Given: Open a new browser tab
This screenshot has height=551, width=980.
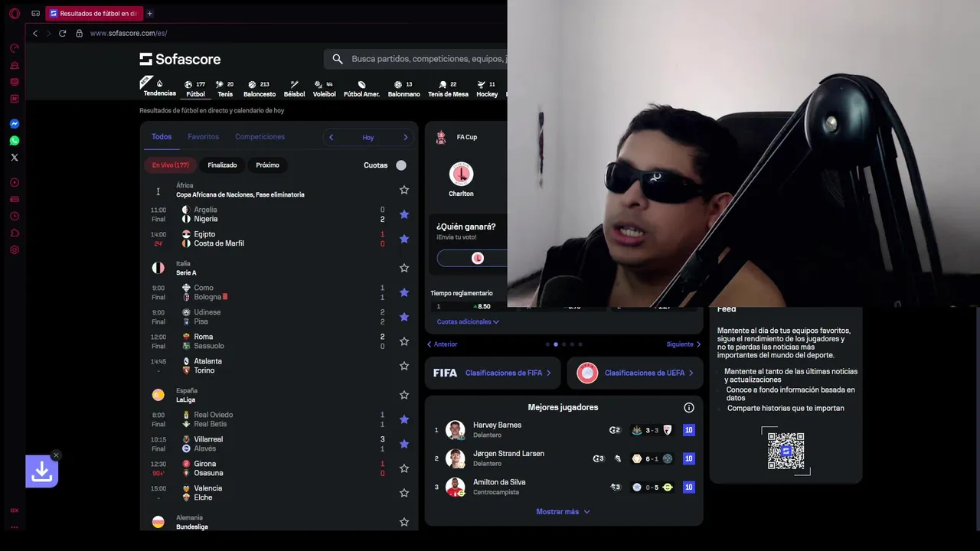Looking at the screenshot, I should [149, 14].
